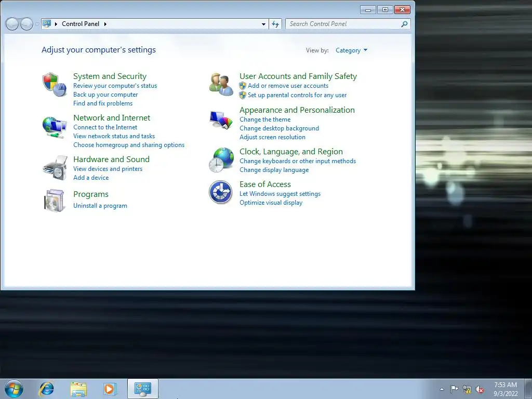Open Adjust screen resolution
Image resolution: width=532 pixels, height=399 pixels.
click(x=272, y=137)
